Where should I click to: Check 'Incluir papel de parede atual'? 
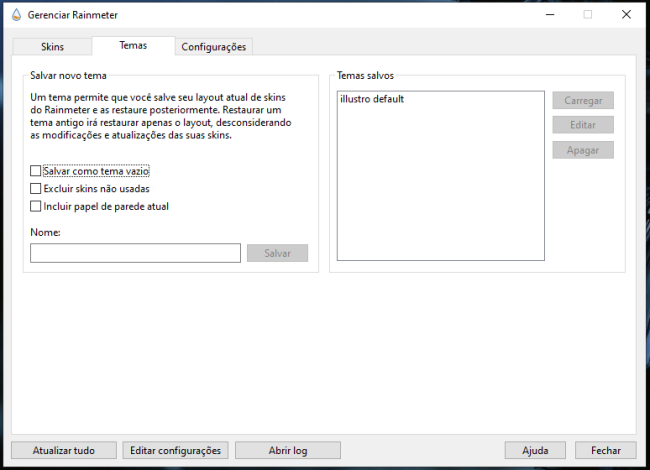point(36,206)
